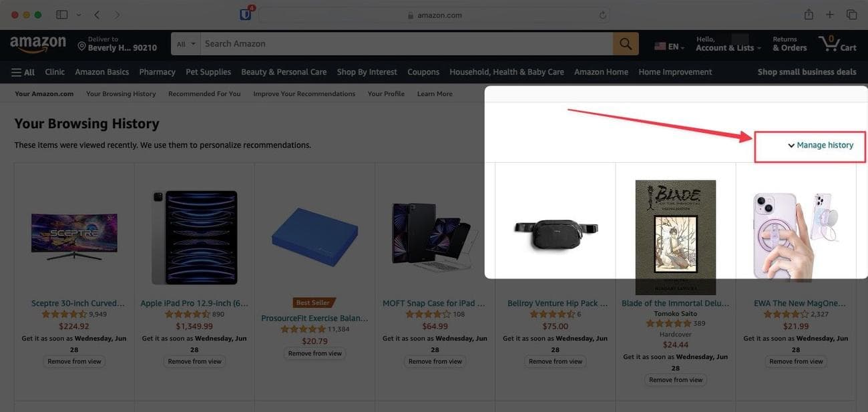Open Improve Your Recommendations tab
Viewport: 868px width, 412px height.
(x=304, y=93)
